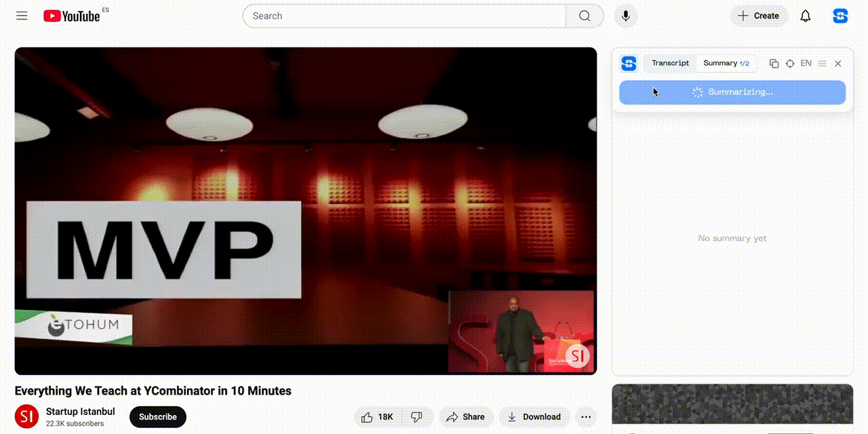Click the video title 'Everything We Teach at YCombinator'

tap(153, 391)
